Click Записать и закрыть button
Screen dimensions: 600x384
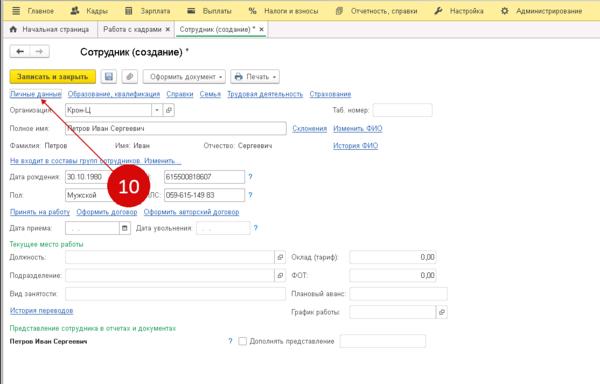(52, 77)
